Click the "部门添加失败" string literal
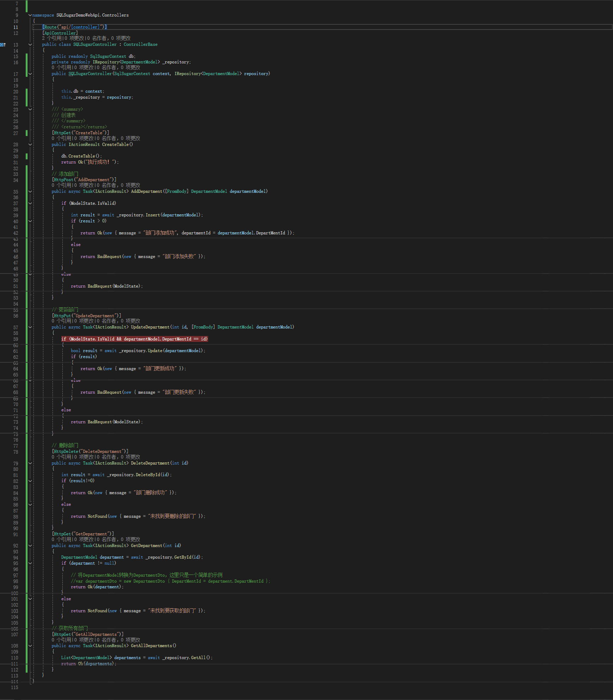 [x=179, y=257]
